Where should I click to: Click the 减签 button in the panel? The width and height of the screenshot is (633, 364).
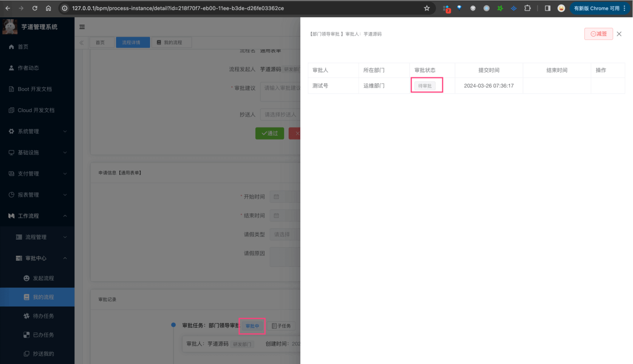pyautogui.click(x=598, y=34)
